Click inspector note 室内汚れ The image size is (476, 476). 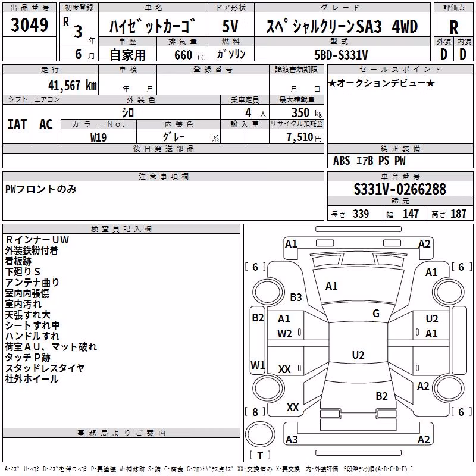(23, 304)
